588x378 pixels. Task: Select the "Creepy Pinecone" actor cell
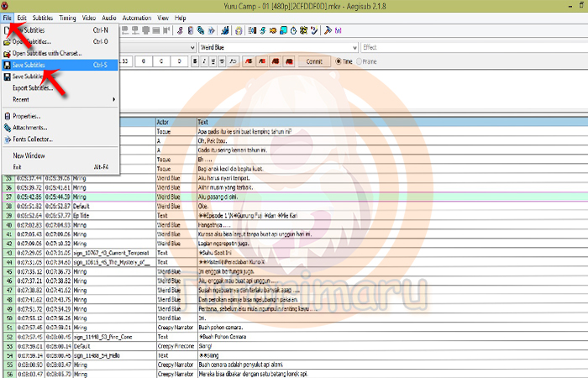click(176, 346)
